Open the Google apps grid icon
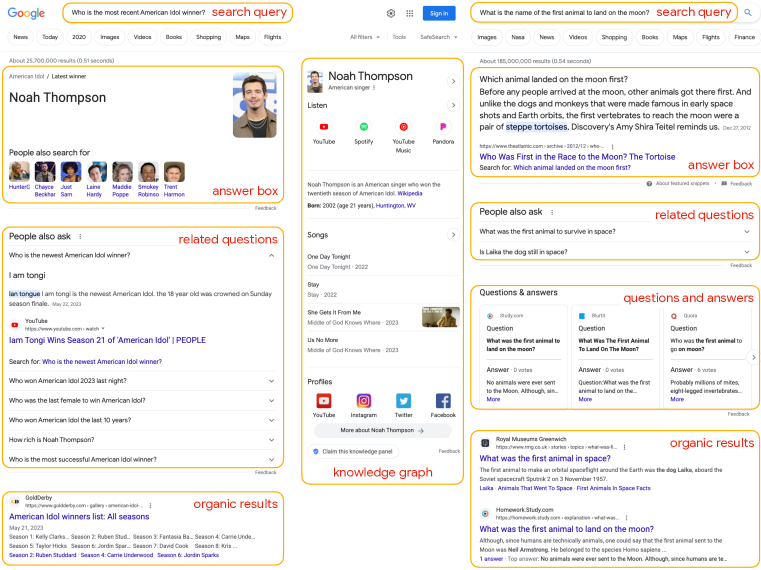Viewport: 761px width, 570px height. 410,14
